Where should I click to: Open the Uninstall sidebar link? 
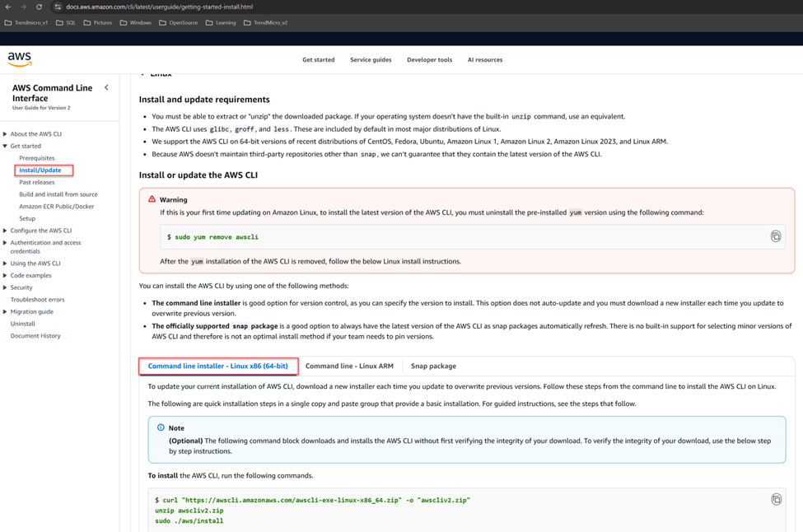(x=23, y=324)
